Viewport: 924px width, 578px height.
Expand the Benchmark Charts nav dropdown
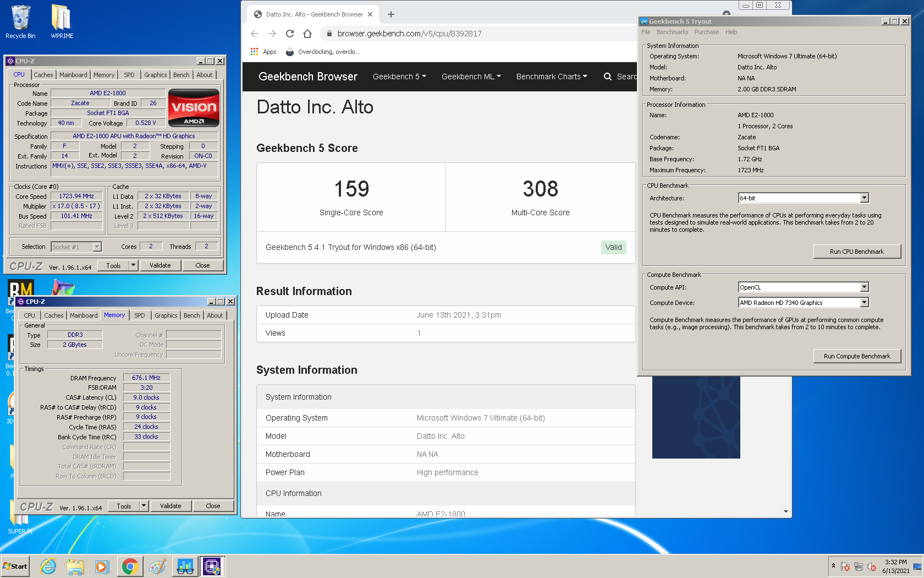pyautogui.click(x=552, y=77)
